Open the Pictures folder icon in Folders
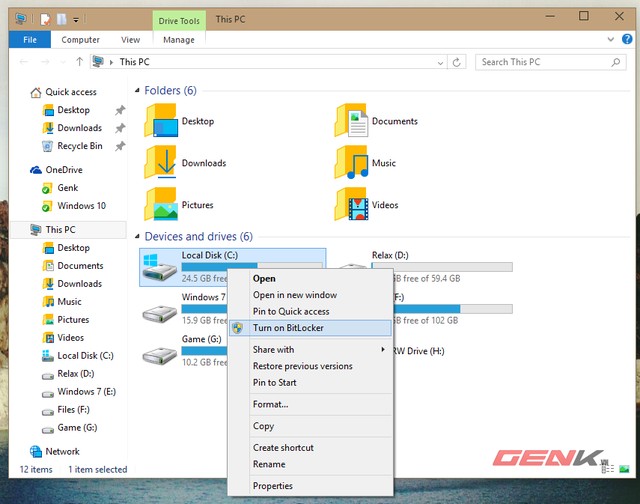640x504 pixels. point(161,204)
